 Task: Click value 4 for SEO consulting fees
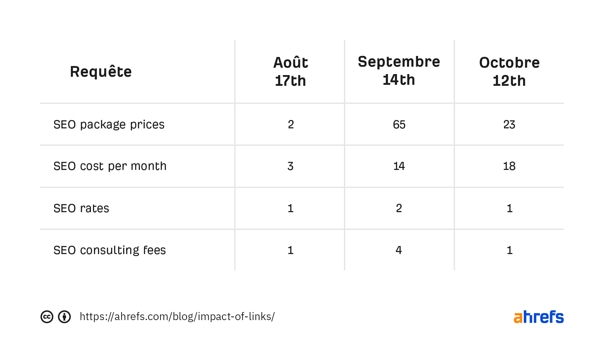[x=399, y=250]
